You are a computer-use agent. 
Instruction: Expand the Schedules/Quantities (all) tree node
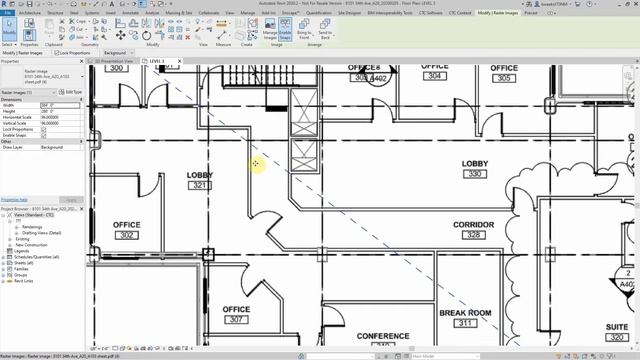(x=4, y=257)
